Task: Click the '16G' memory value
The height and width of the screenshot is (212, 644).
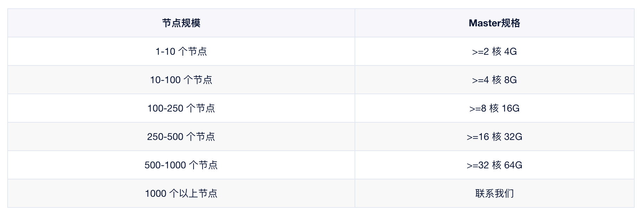Action: [510, 108]
